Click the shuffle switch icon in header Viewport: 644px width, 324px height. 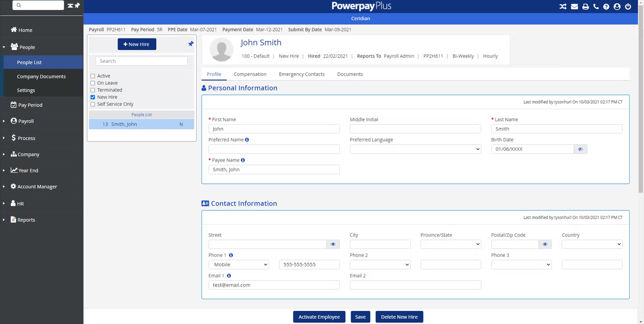pos(563,7)
